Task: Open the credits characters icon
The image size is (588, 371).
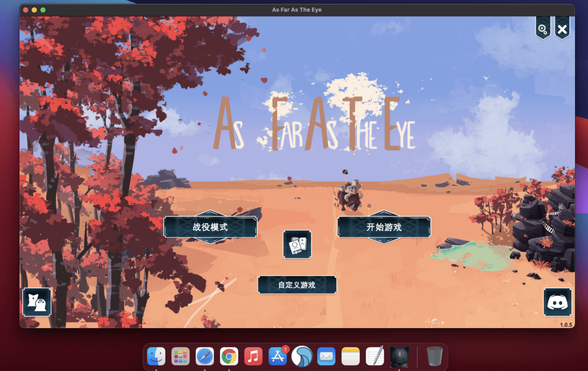Action: (37, 302)
